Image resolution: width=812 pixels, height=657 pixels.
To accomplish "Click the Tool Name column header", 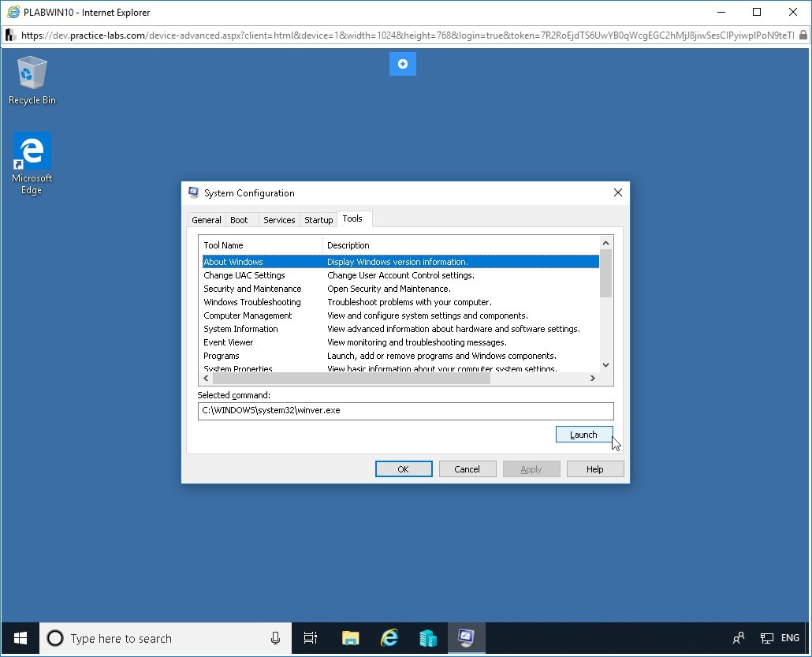I will [260, 245].
